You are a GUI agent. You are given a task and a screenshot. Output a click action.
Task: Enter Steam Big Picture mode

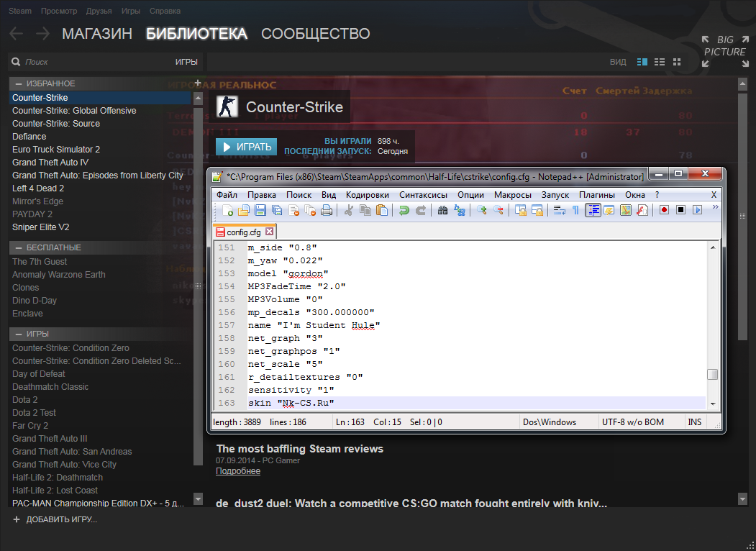[725, 50]
